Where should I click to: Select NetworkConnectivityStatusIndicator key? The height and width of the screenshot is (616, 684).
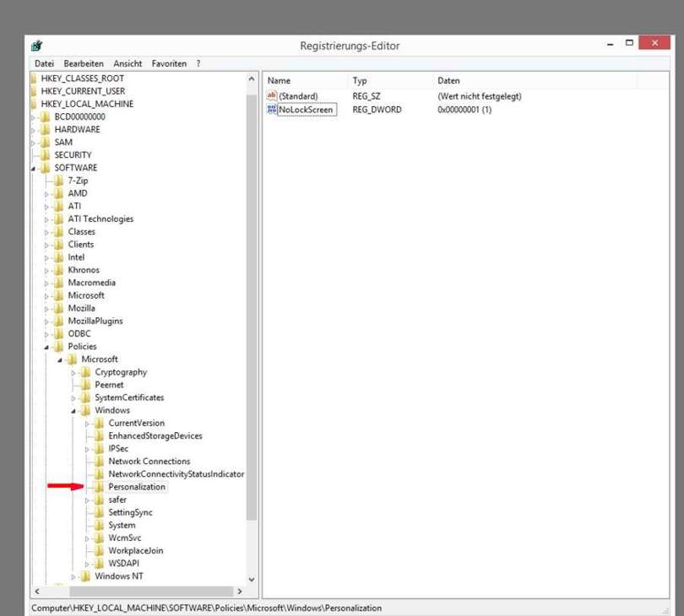tap(176, 474)
